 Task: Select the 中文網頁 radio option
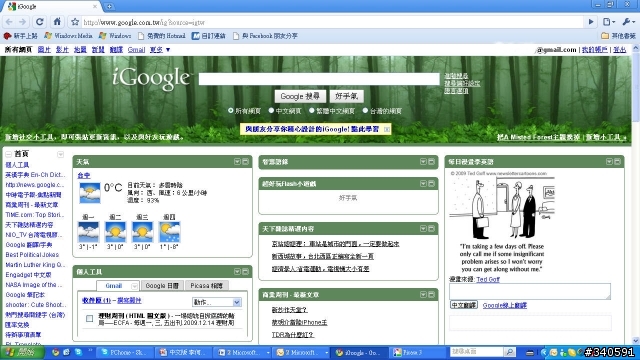point(271,111)
